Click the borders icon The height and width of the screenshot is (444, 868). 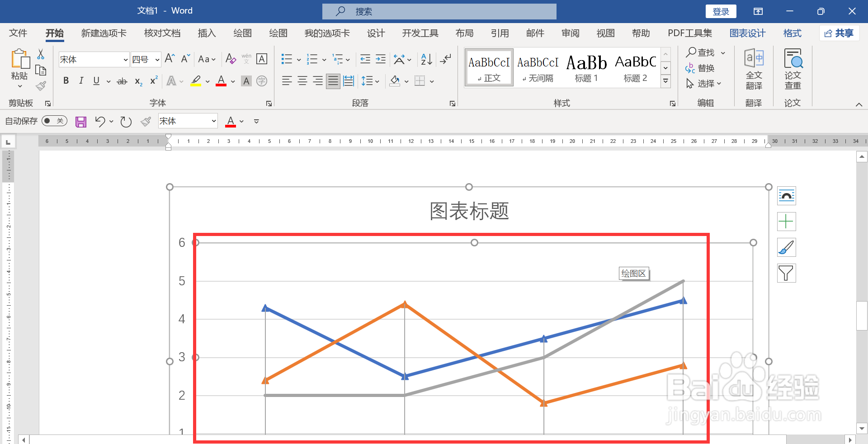click(420, 81)
